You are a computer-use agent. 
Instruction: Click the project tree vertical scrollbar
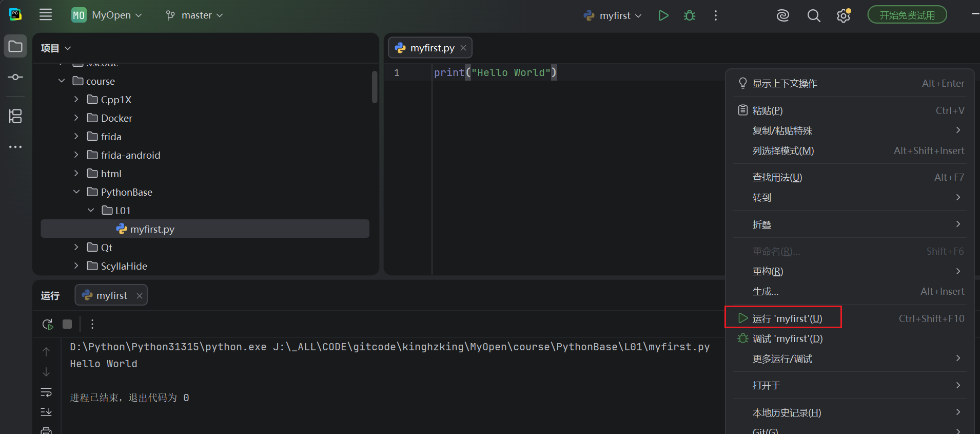(x=375, y=87)
